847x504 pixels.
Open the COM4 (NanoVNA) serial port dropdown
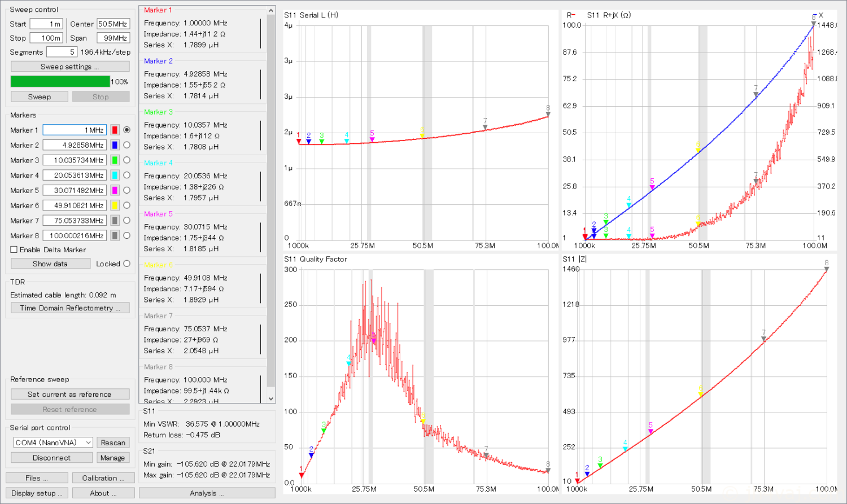click(x=53, y=442)
